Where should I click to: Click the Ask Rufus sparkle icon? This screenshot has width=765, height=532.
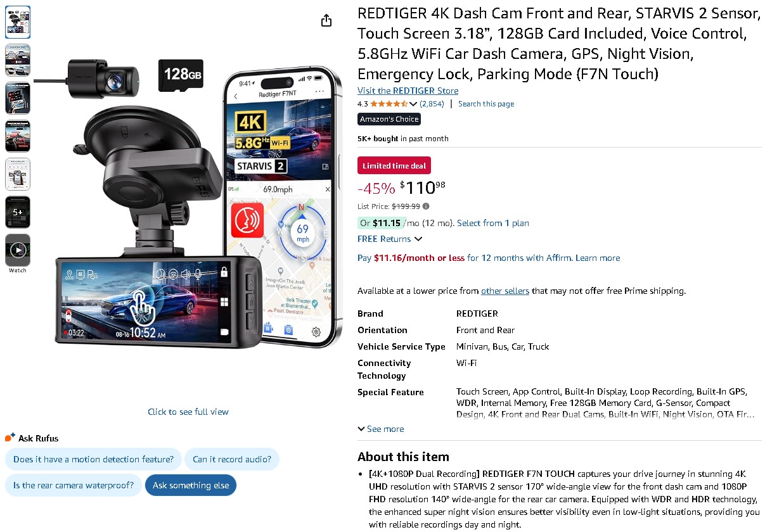click(x=10, y=438)
